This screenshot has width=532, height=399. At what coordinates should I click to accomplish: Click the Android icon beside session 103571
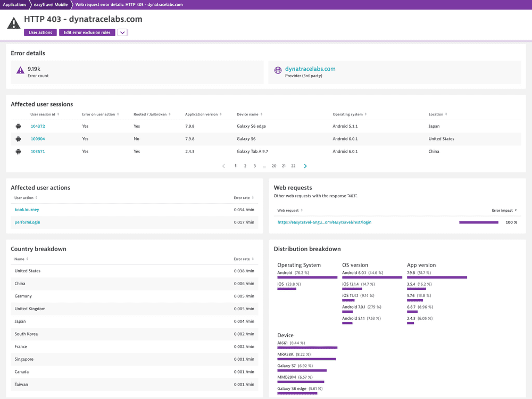tap(18, 151)
